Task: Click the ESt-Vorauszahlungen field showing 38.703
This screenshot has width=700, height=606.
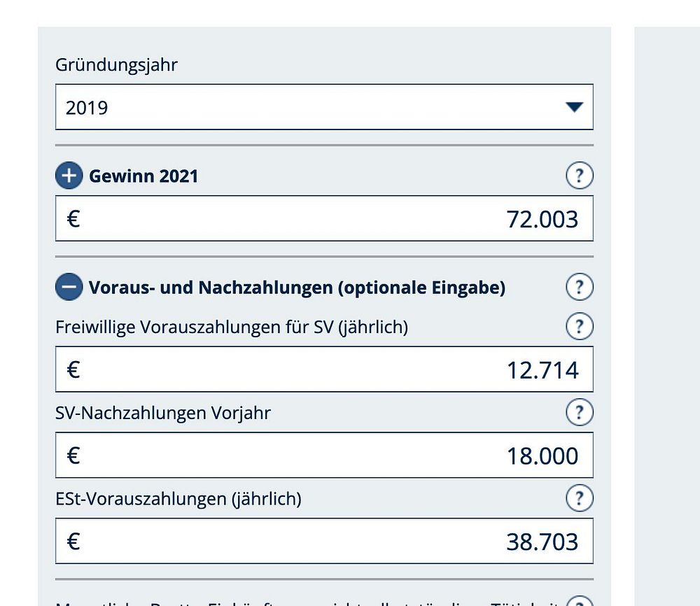Action: [324, 542]
